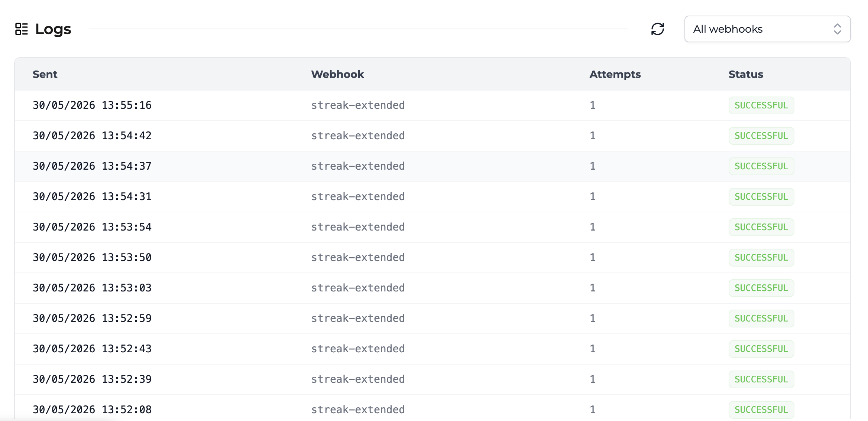
Task: Select the log sent at 13:52:39
Action: pos(433,379)
